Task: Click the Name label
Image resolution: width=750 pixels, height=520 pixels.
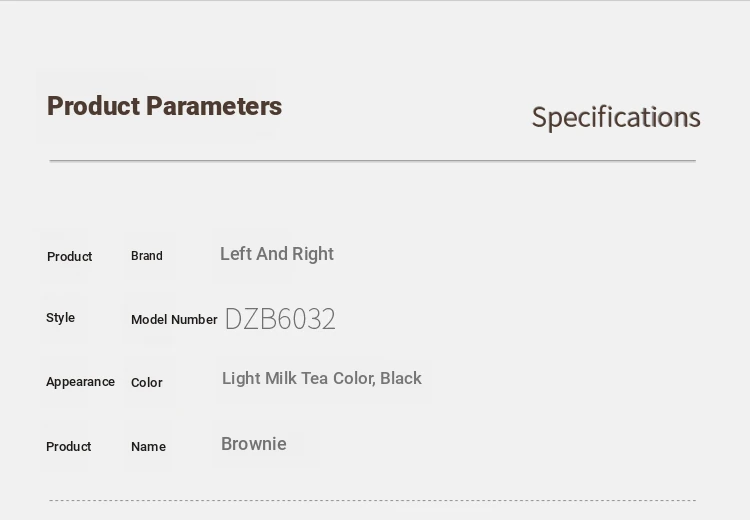Action: [x=149, y=447]
